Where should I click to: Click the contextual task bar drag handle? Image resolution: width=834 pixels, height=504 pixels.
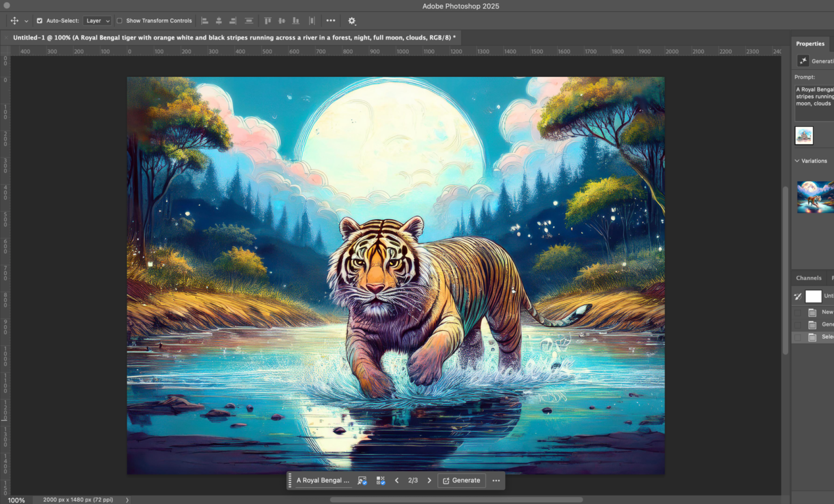coord(290,480)
